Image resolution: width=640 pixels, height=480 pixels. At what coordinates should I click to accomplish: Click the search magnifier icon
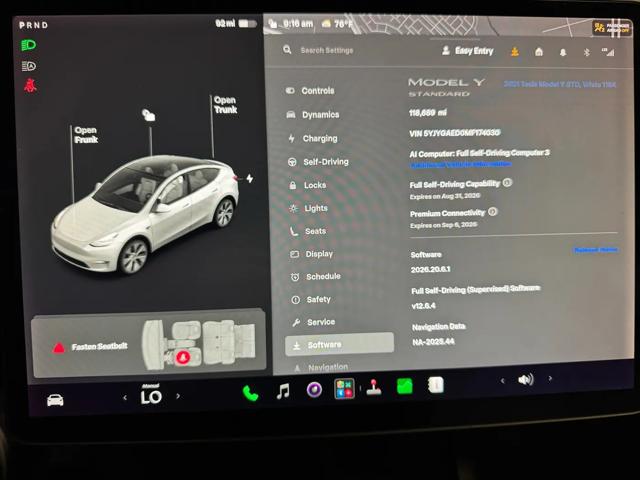(x=287, y=50)
